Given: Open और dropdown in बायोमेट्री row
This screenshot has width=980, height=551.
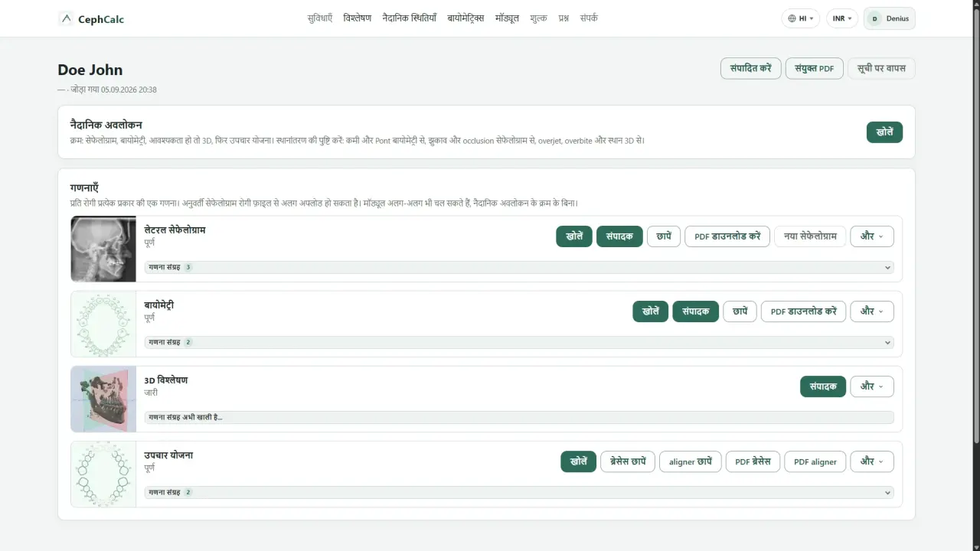Looking at the screenshot, I should (x=872, y=311).
